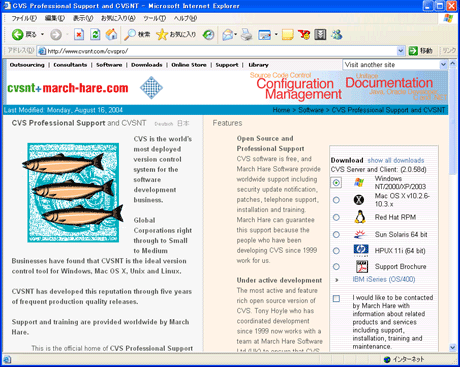
Task: Go to Home page icon
Action: (112, 34)
